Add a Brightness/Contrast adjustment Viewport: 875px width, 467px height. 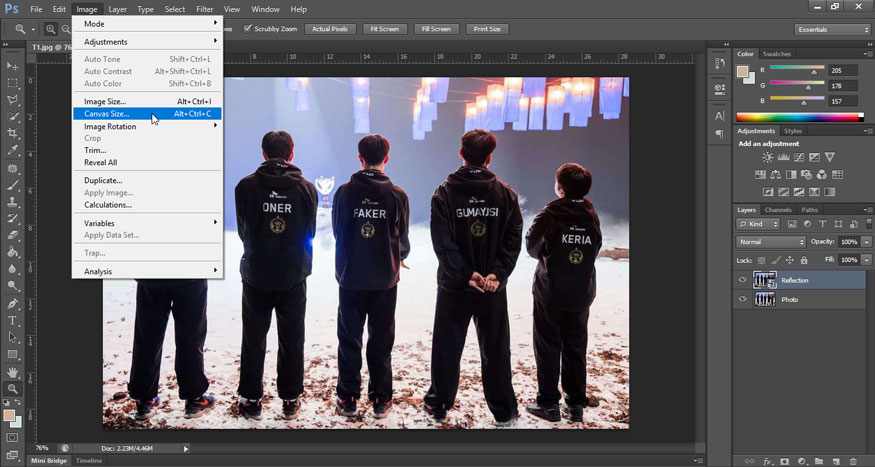(x=767, y=158)
